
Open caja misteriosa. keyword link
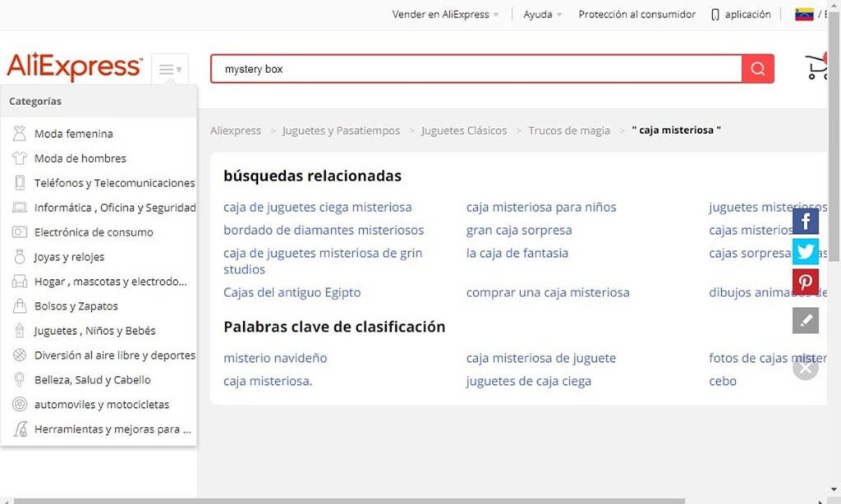[268, 381]
